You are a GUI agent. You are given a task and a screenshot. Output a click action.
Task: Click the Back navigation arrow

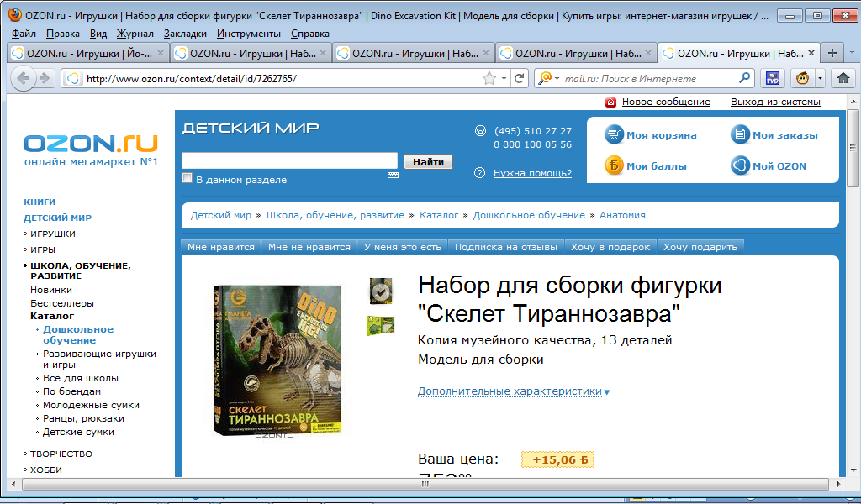[x=23, y=78]
